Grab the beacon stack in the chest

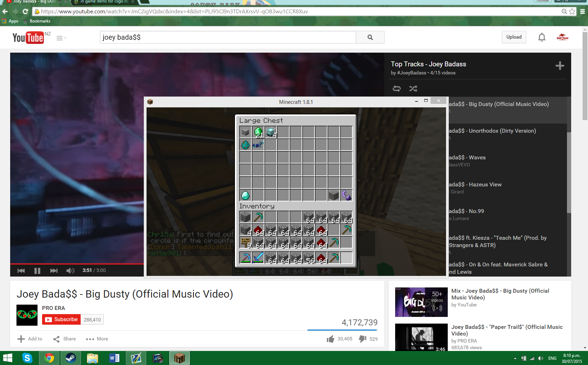271,132
